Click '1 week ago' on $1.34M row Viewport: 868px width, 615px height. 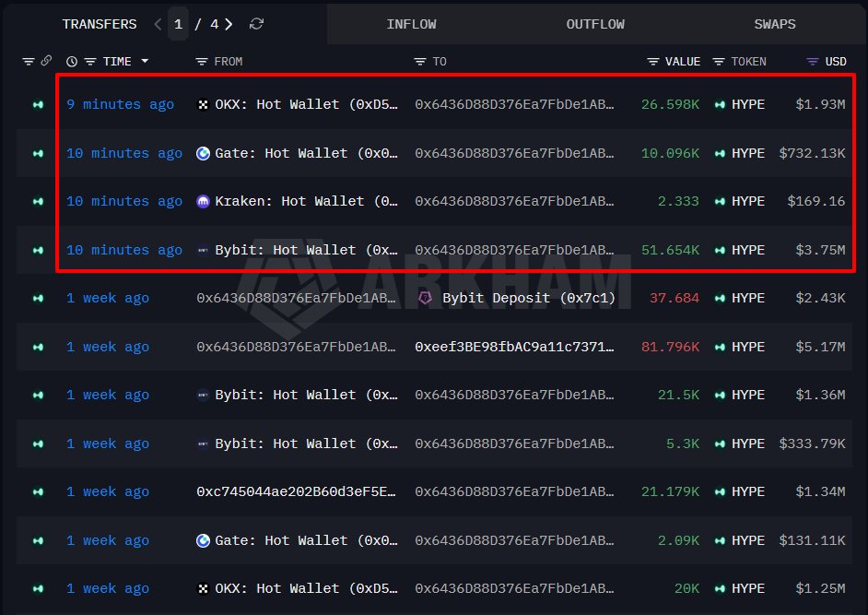[x=108, y=492]
